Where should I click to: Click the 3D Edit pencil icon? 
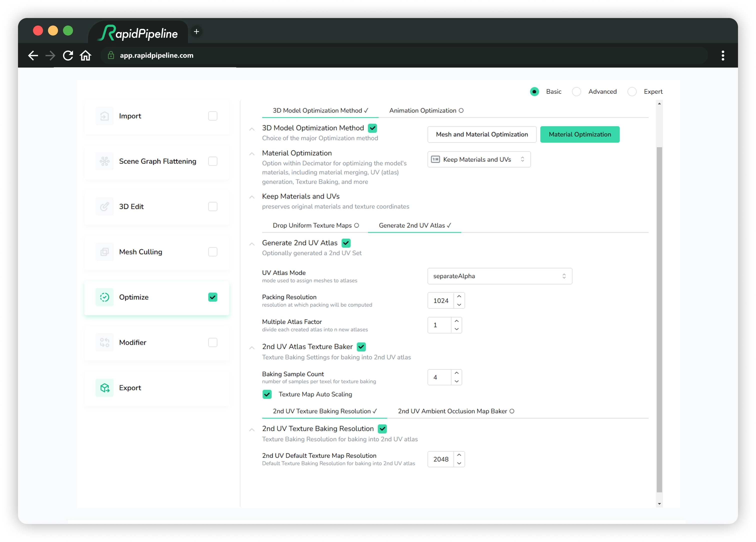click(104, 207)
